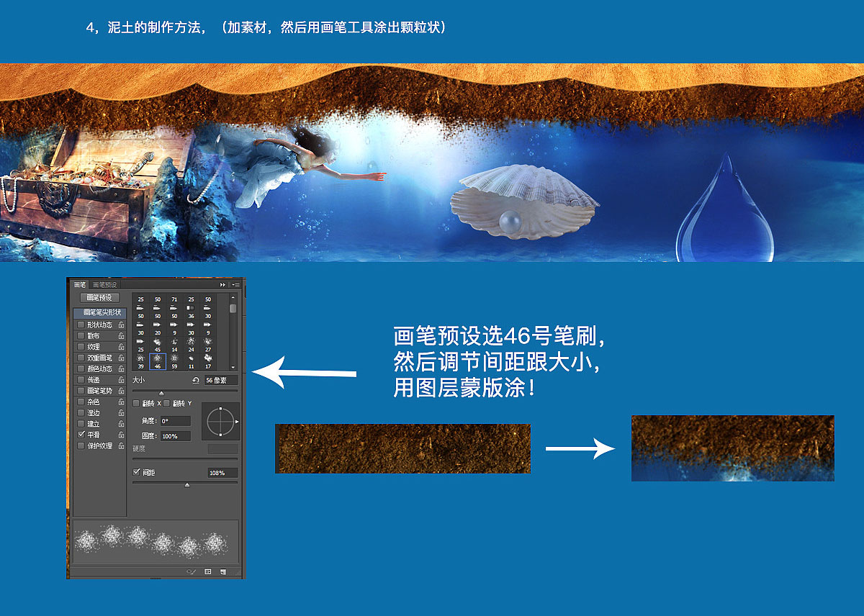Click the reset brush size icon
This screenshot has width=864, height=616.
(196, 381)
